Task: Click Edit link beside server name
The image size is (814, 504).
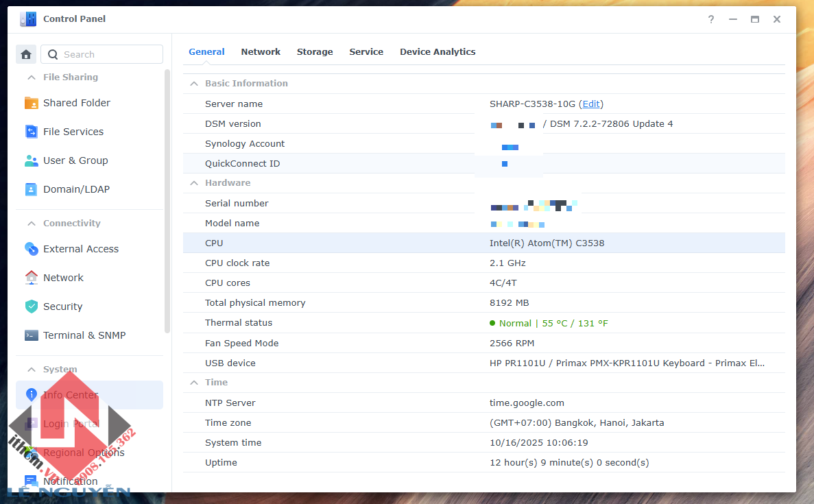Action: (x=591, y=104)
